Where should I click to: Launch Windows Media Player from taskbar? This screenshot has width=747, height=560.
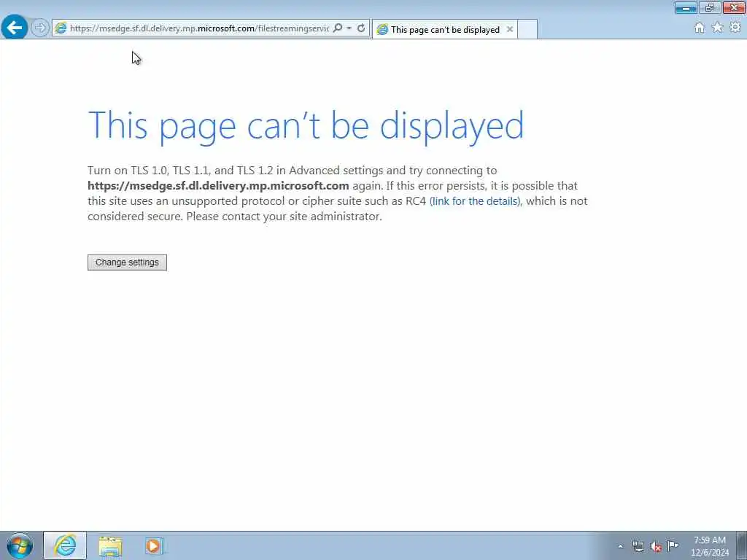coord(153,546)
